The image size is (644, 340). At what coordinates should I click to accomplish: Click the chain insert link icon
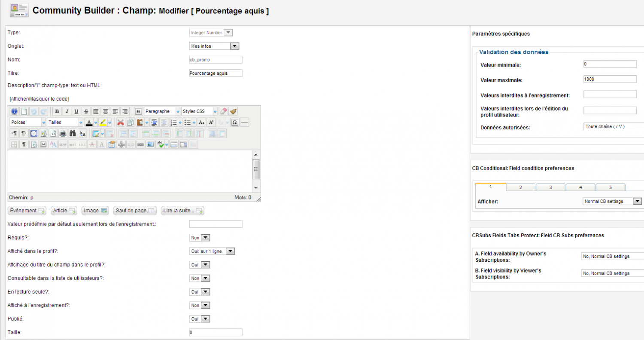click(x=140, y=144)
